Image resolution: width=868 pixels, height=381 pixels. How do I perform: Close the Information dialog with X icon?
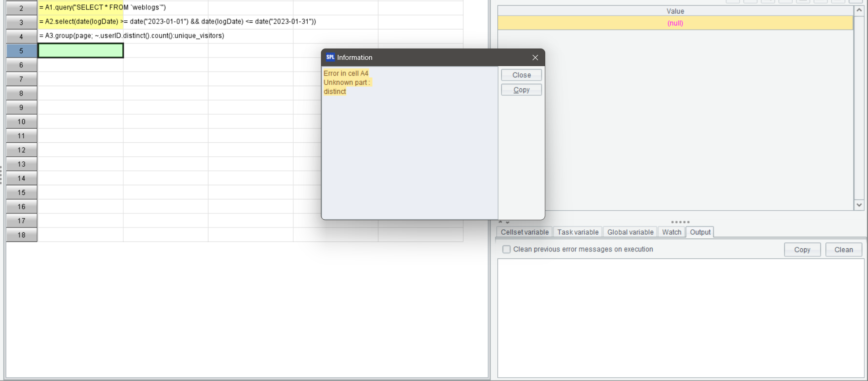point(535,58)
